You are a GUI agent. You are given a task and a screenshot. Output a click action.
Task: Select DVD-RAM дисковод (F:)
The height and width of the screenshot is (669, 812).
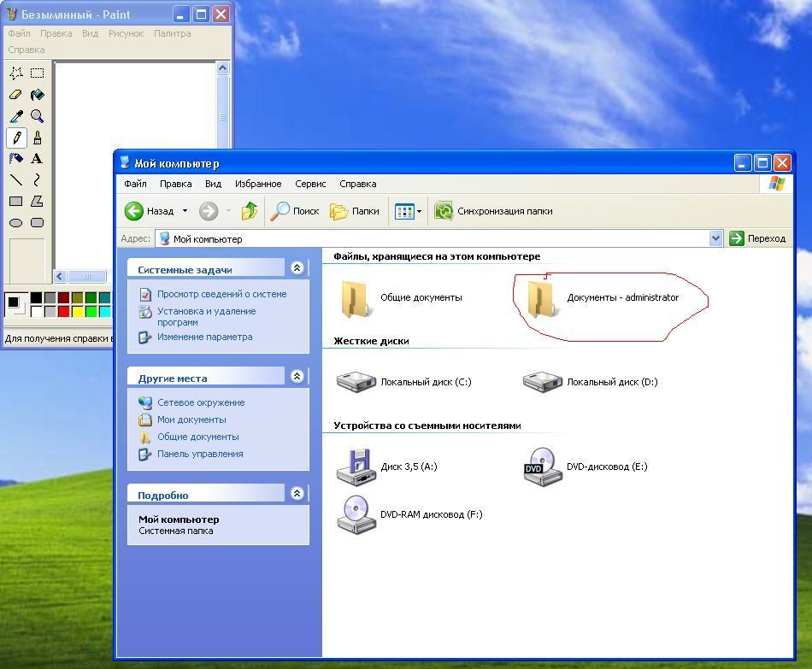coord(409,514)
